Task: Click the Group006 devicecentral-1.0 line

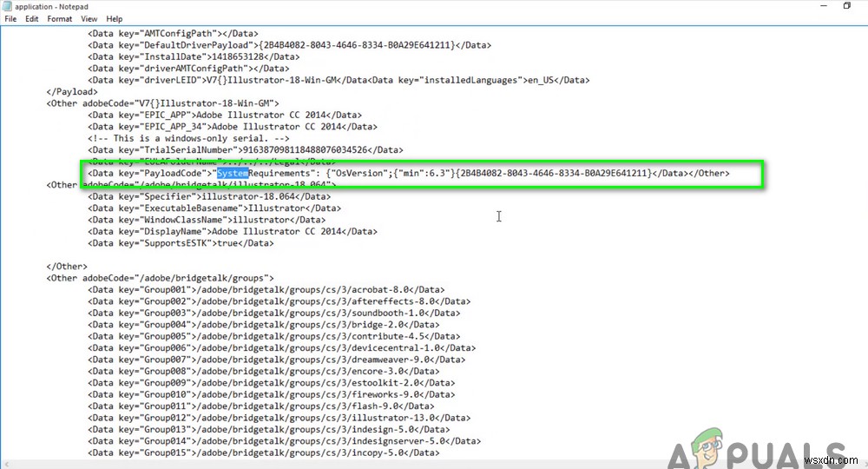Action: point(282,347)
